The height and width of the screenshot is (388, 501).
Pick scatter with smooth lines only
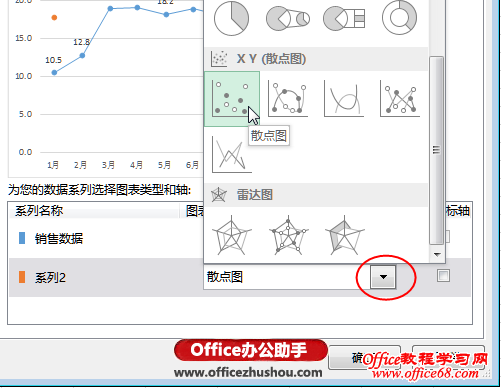pyautogui.click(x=344, y=98)
